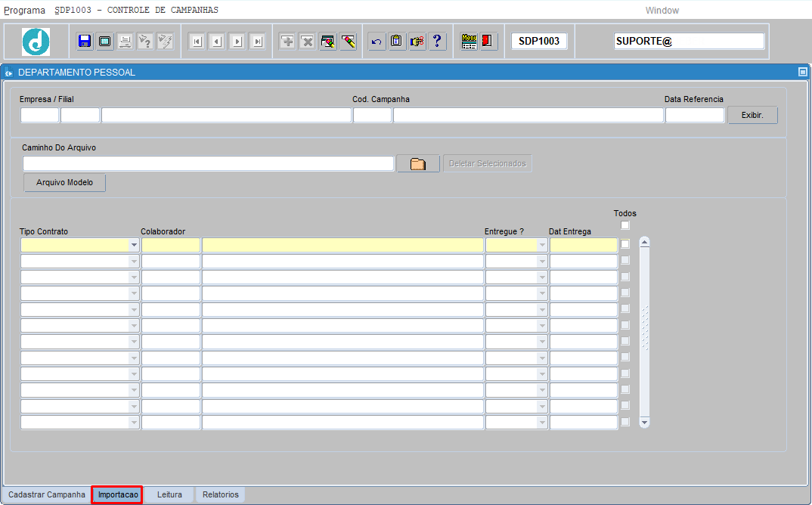812x505 pixels.
Task: Click the SUPORTE@ user field
Action: click(689, 41)
